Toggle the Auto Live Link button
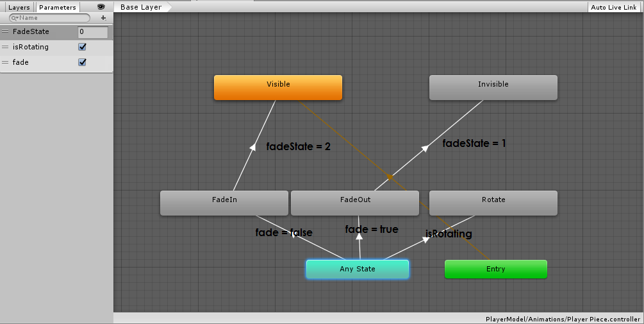This screenshot has width=644, height=324. click(614, 8)
